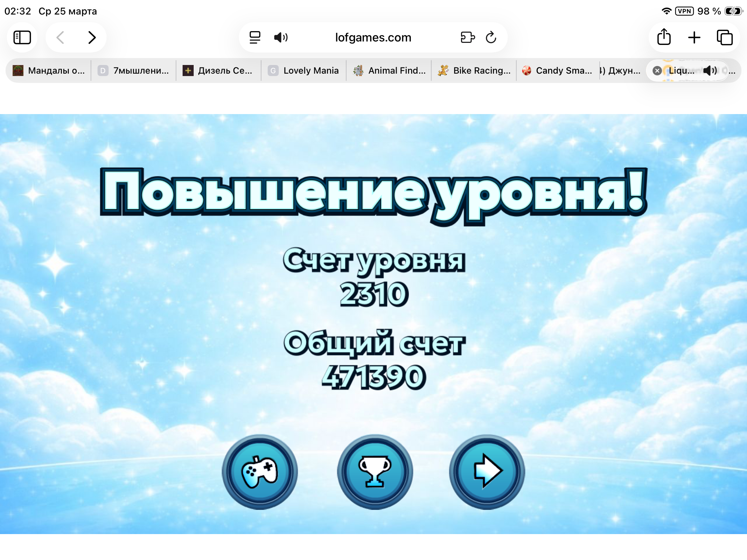Open a new tab with plus
The height and width of the screenshot is (560, 747).
(694, 37)
